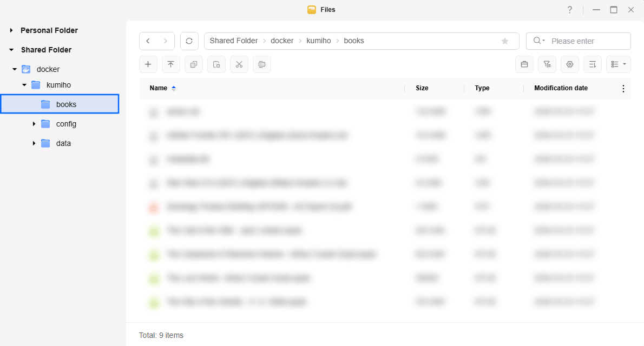Click the copy icon in toolbar
The width and height of the screenshot is (644, 346).
pos(193,64)
